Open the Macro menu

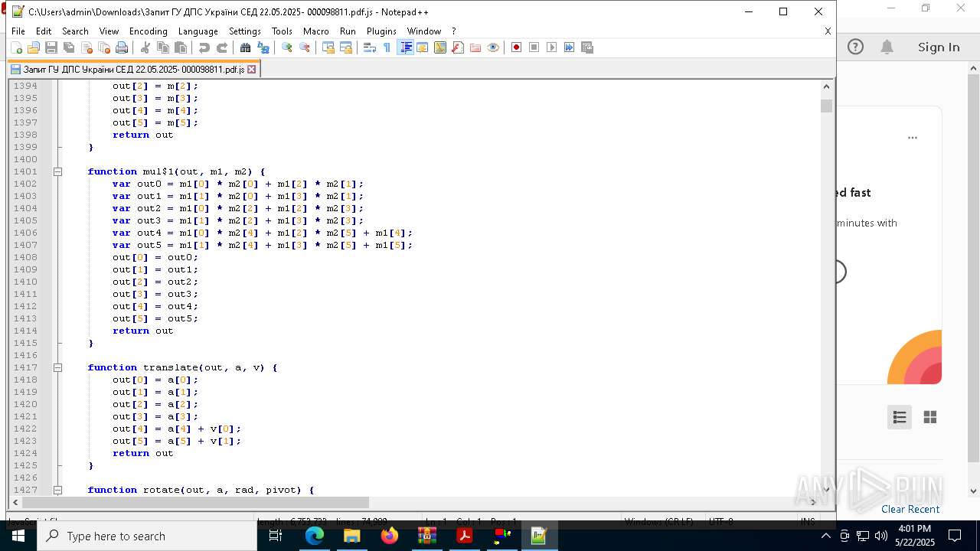[x=315, y=31]
